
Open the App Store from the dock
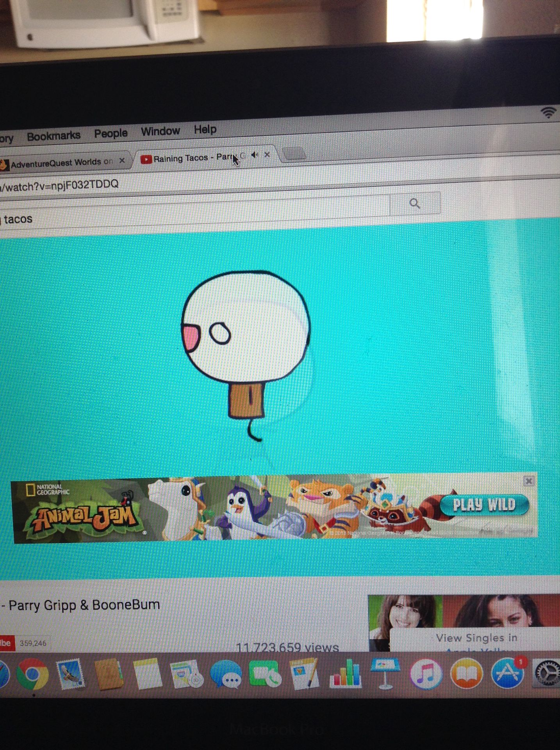[x=508, y=673]
